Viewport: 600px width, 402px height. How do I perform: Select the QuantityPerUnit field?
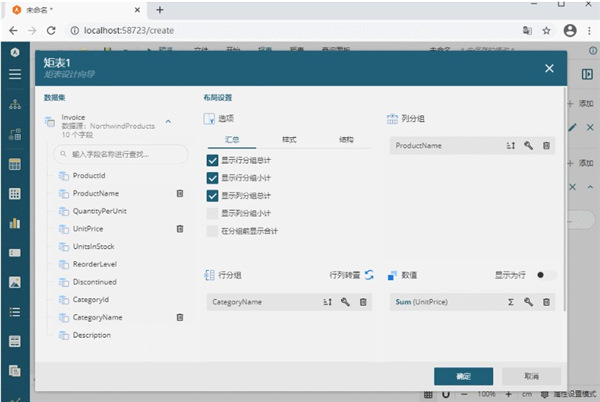pyautogui.click(x=99, y=211)
